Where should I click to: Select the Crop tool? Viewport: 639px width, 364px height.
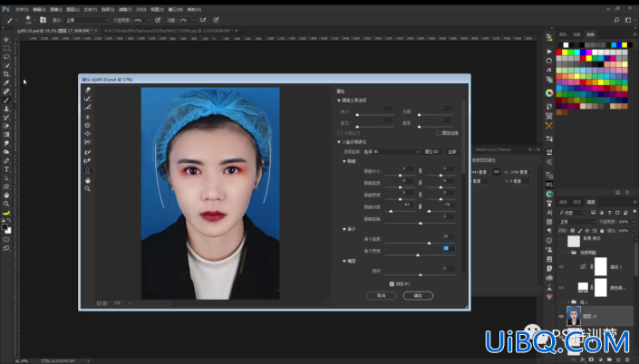(6, 74)
